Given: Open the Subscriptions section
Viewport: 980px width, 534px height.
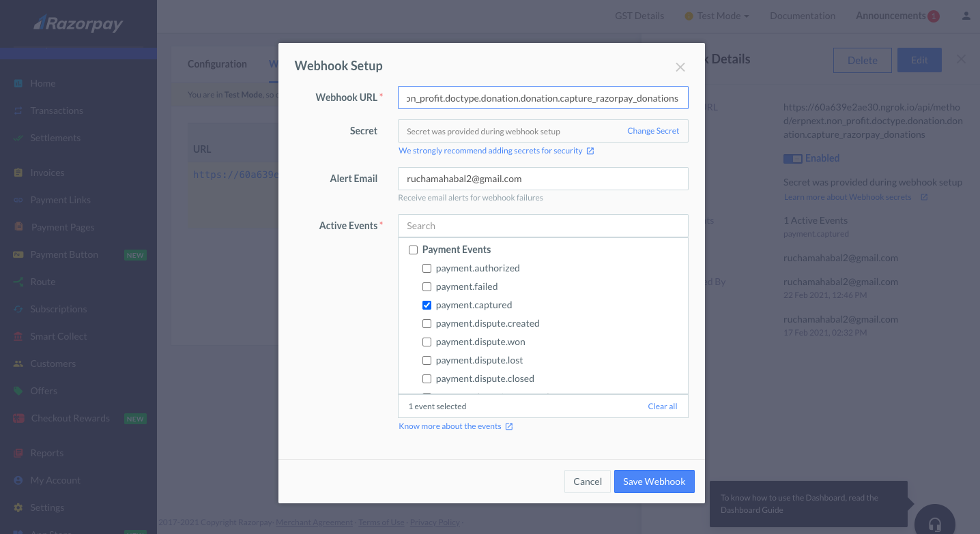Looking at the screenshot, I should 57,308.
